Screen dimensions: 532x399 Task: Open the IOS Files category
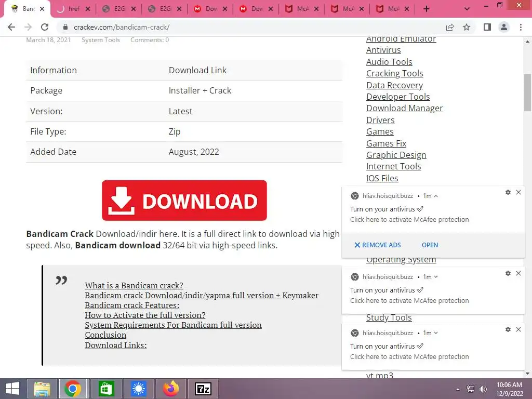pyautogui.click(x=382, y=179)
